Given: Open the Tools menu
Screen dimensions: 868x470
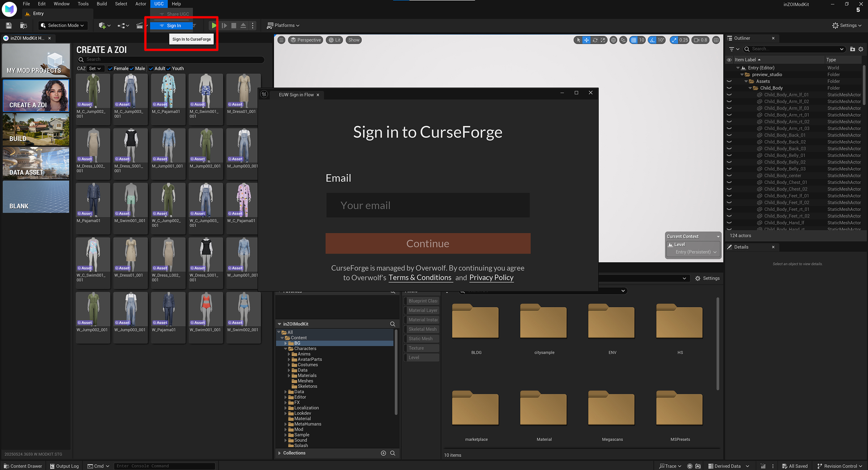Looking at the screenshot, I should (83, 4).
